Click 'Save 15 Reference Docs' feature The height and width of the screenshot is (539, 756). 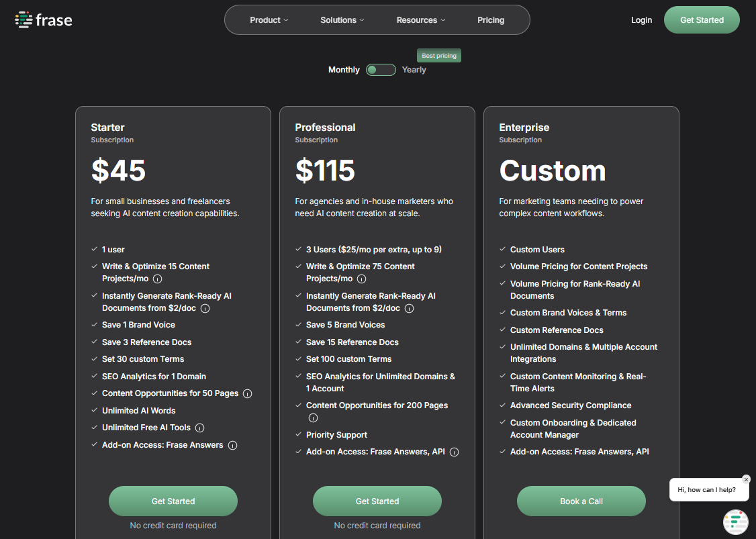[352, 342]
